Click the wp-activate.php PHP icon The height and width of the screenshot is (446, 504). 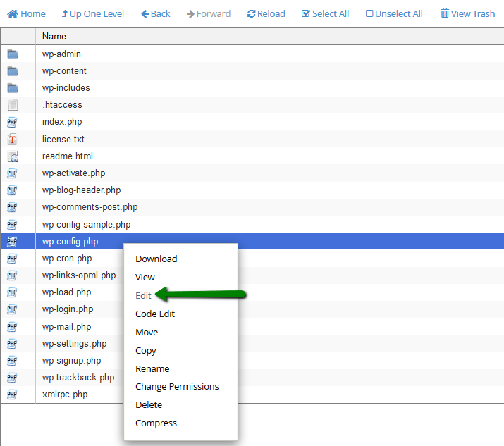point(12,173)
